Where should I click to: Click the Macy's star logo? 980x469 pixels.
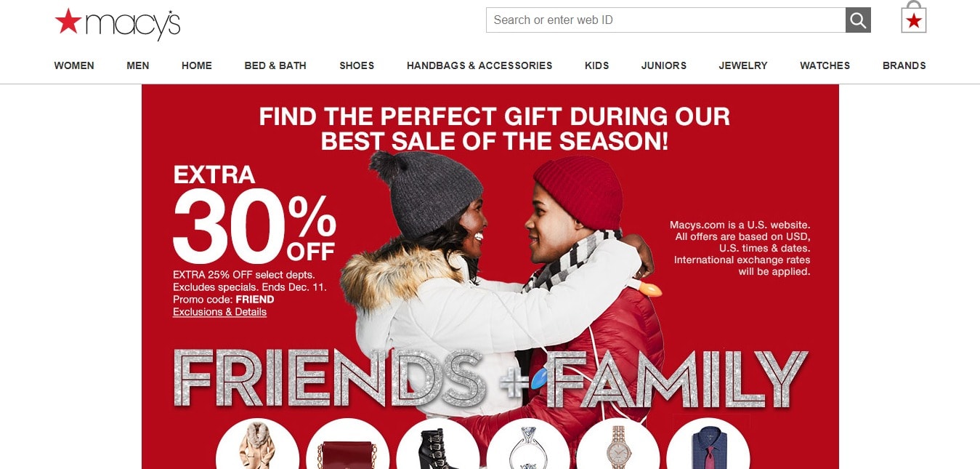click(118, 24)
